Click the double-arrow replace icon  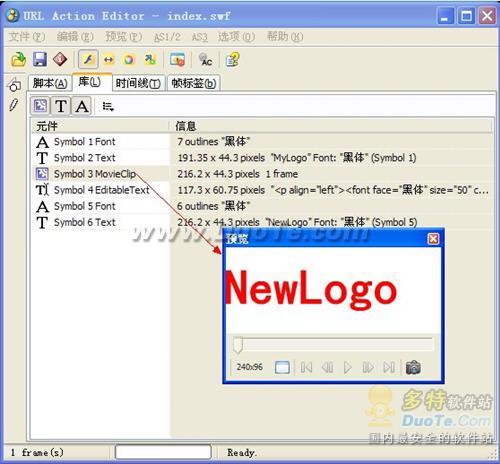click(109, 60)
